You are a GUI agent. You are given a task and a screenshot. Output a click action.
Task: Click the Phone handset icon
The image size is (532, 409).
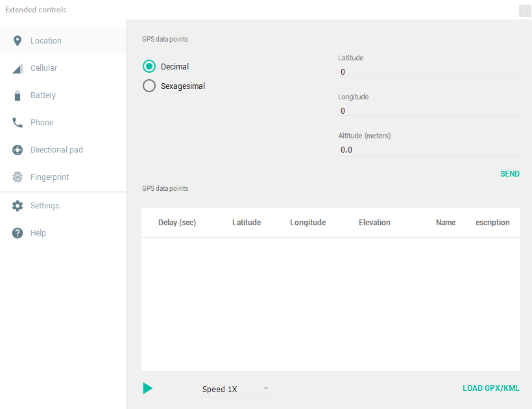tap(18, 123)
